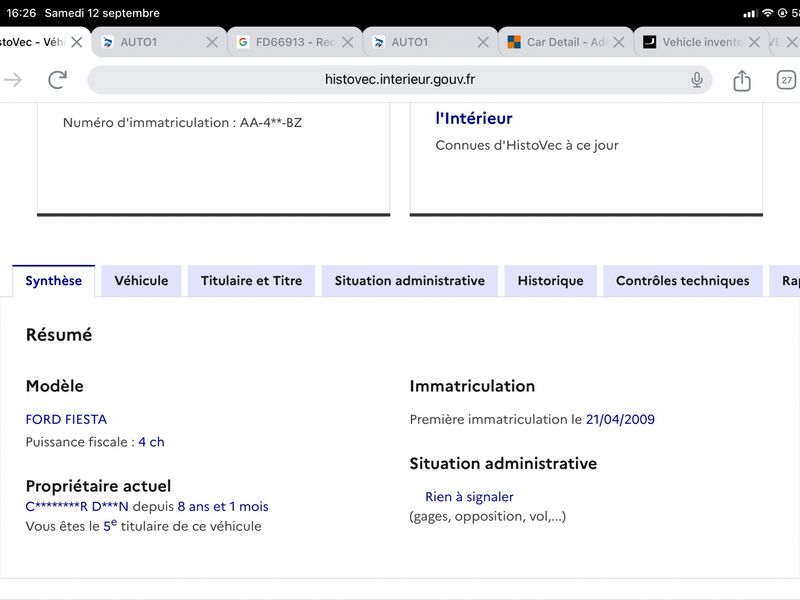The width and height of the screenshot is (800, 600).
Task: Open the tab overview showing 27
Action: point(786,80)
